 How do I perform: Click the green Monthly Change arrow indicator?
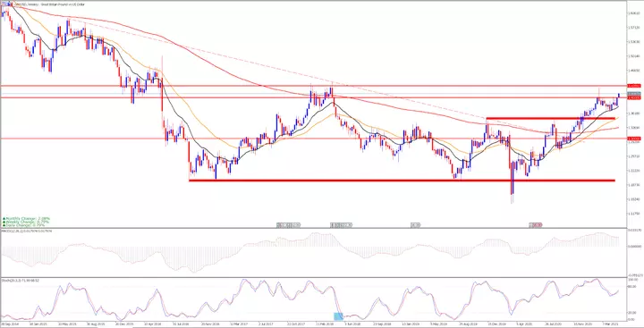click(4, 219)
